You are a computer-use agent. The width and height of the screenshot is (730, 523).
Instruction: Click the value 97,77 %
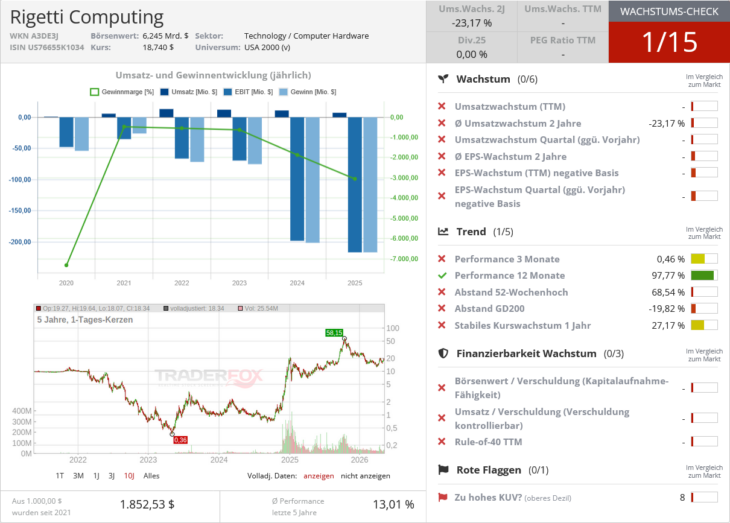coord(668,276)
